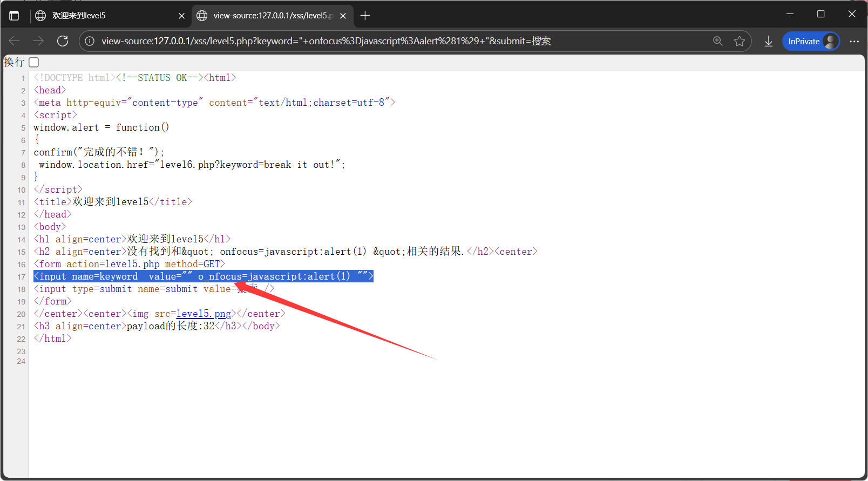868x481 pixels.
Task: Toggle the 换行 line wrap checkbox
Action: (34, 63)
